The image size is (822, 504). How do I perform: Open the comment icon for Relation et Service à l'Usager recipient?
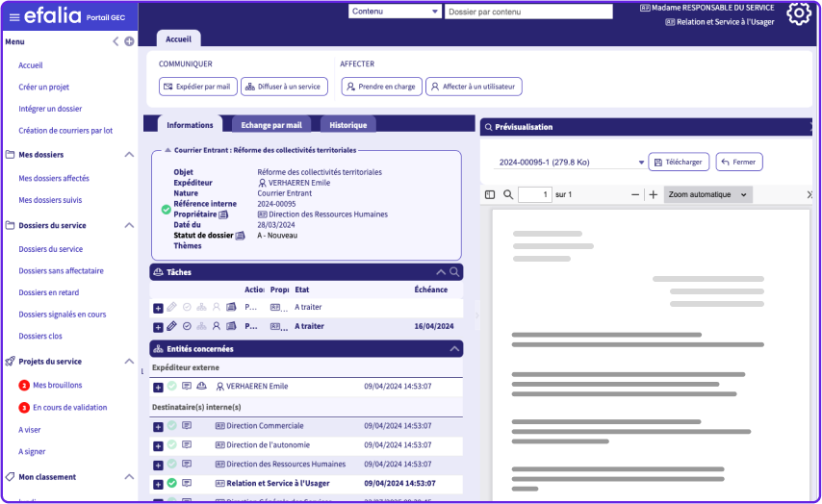[x=187, y=483]
